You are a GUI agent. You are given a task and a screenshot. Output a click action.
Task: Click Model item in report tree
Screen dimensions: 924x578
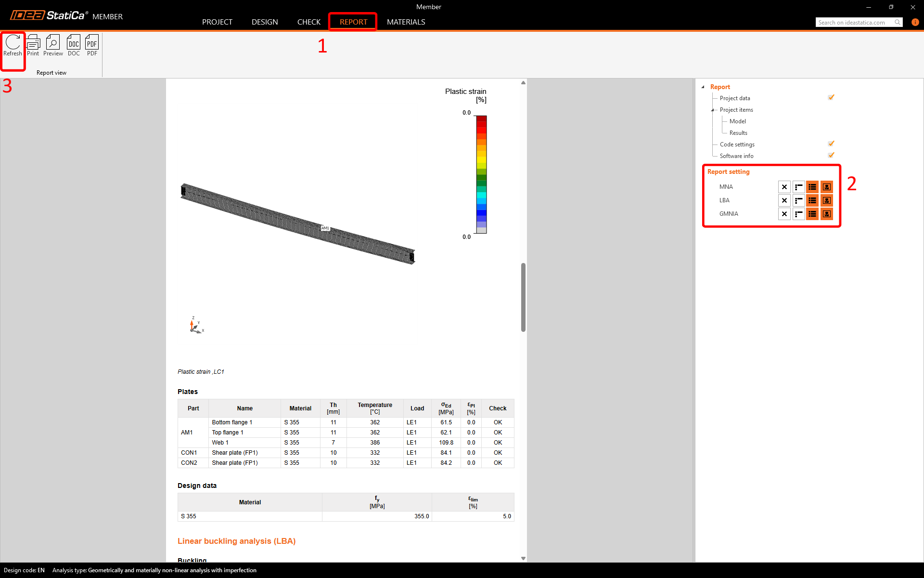pyautogui.click(x=737, y=121)
